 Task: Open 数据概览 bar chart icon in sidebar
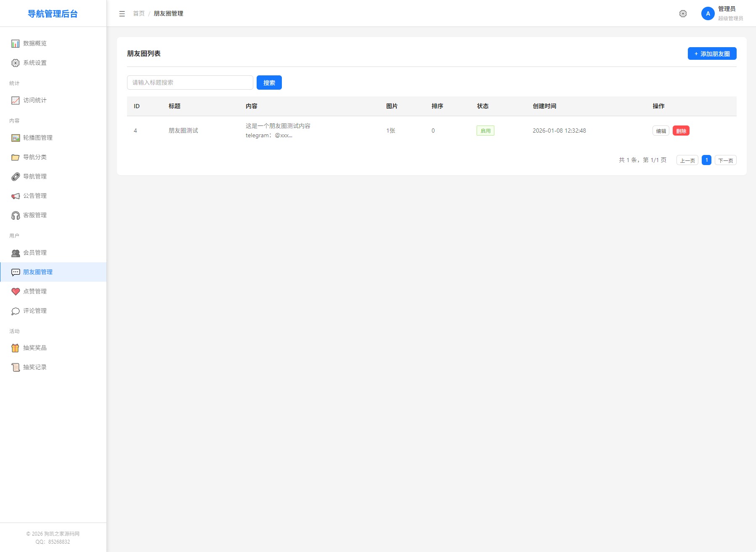16,43
